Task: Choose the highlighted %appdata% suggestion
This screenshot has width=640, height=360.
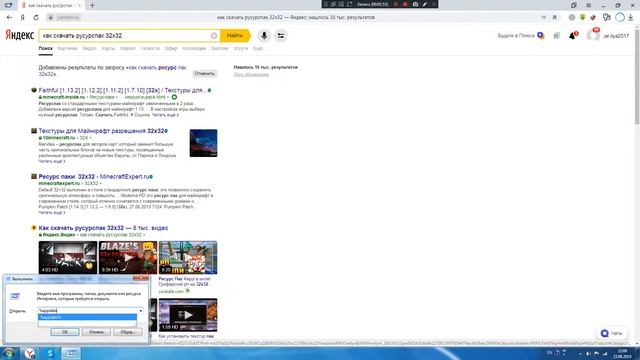Action: tap(87, 317)
